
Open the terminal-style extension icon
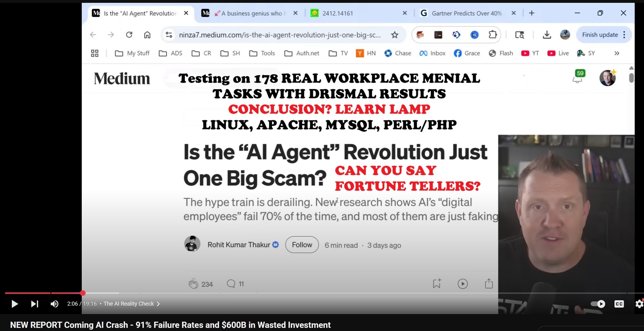pyautogui.click(x=438, y=35)
